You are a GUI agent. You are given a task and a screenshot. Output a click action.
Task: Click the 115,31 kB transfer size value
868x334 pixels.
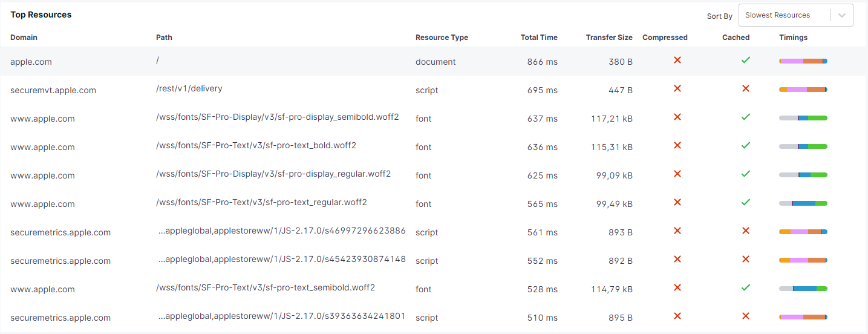pyautogui.click(x=612, y=147)
